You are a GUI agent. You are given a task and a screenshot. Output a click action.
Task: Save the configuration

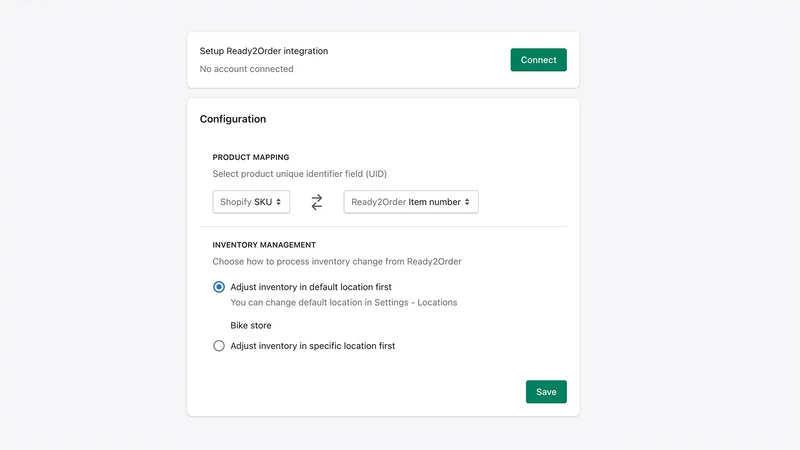click(x=546, y=392)
